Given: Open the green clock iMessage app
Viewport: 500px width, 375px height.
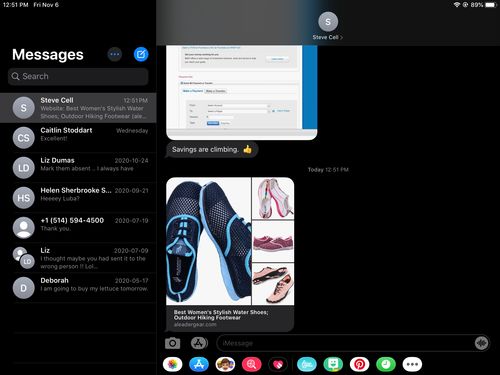Looking at the screenshot, I should (x=386, y=364).
